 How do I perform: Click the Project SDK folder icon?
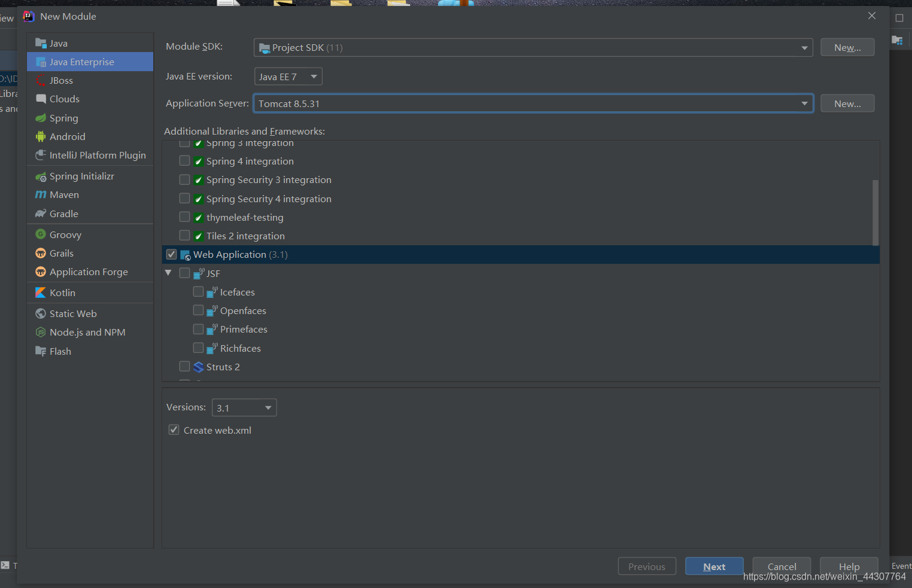(x=265, y=48)
